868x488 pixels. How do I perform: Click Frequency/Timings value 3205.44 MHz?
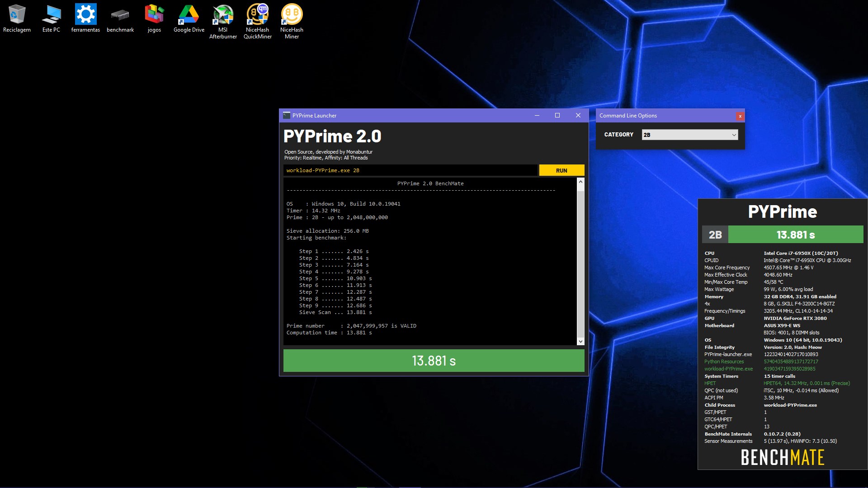click(798, 311)
